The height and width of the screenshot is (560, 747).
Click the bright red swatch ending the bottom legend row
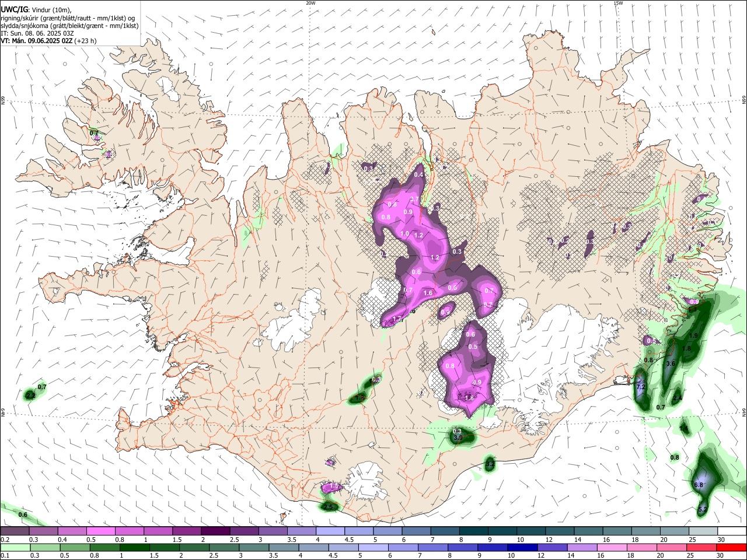[x=731, y=547]
